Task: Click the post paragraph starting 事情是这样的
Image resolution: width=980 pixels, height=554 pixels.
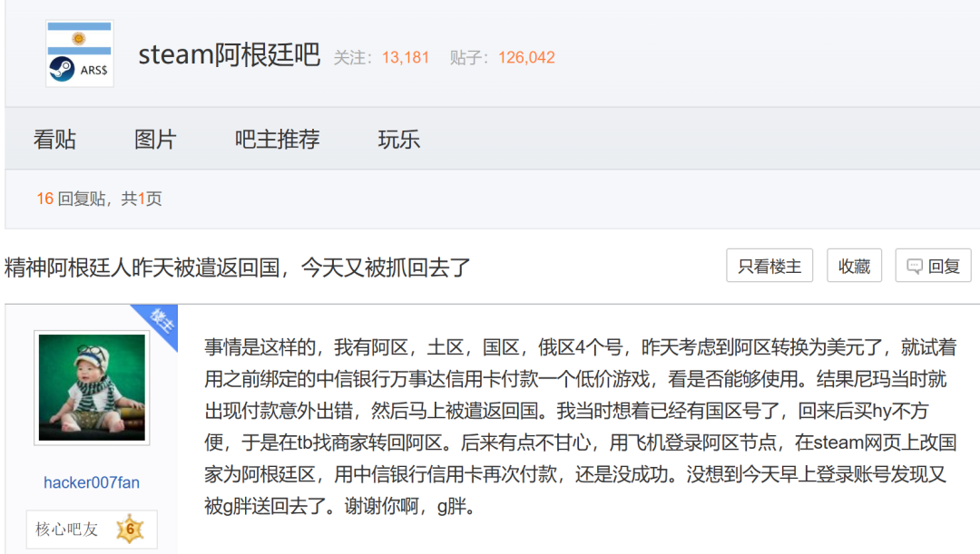Action: pos(580,426)
